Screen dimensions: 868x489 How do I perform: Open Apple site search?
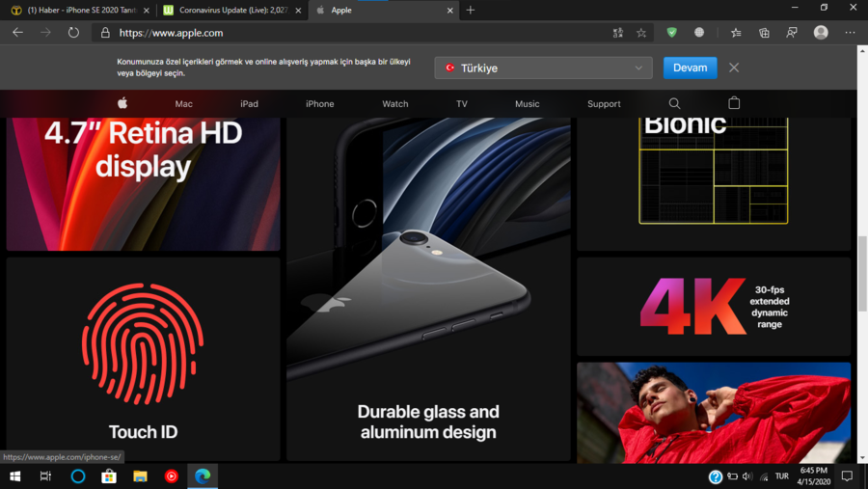point(674,103)
